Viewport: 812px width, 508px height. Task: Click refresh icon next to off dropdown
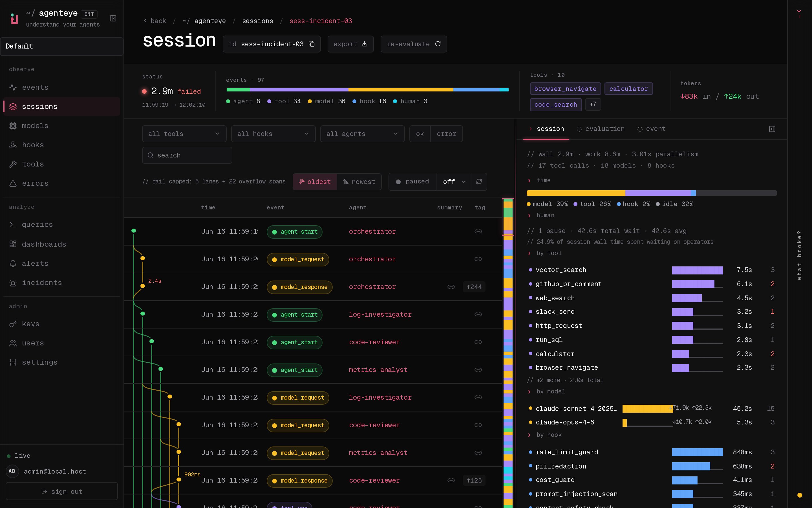[x=479, y=182]
